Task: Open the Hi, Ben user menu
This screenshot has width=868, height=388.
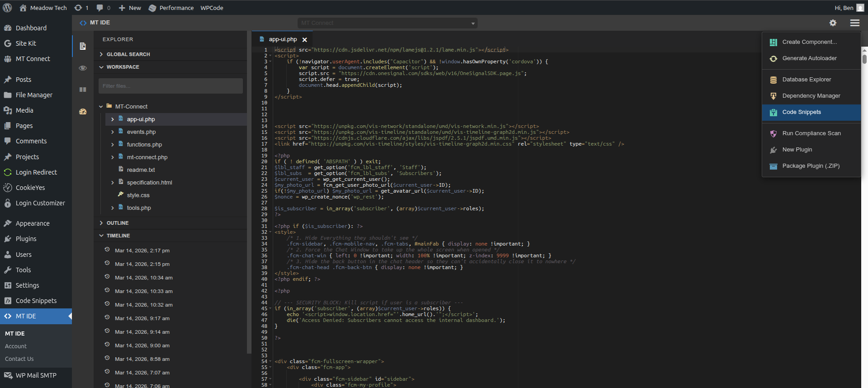Action: [x=849, y=8]
